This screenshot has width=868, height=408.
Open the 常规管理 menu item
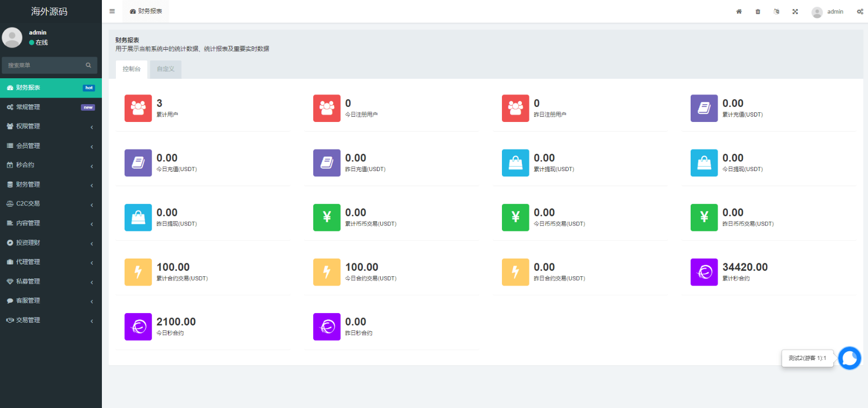point(51,107)
